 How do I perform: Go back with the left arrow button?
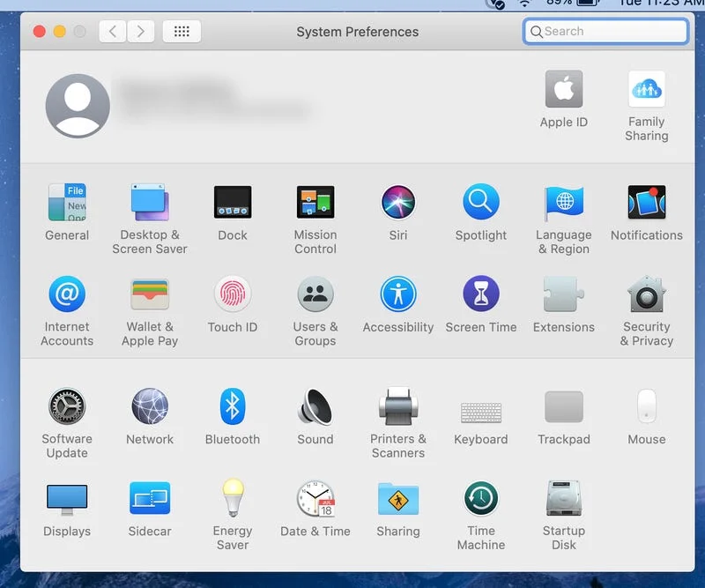point(112,32)
